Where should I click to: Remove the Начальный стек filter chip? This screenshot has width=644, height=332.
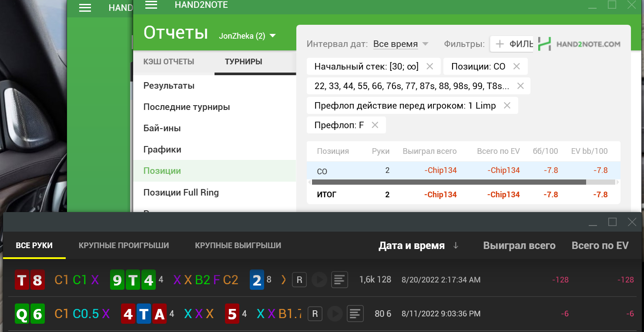click(x=430, y=66)
